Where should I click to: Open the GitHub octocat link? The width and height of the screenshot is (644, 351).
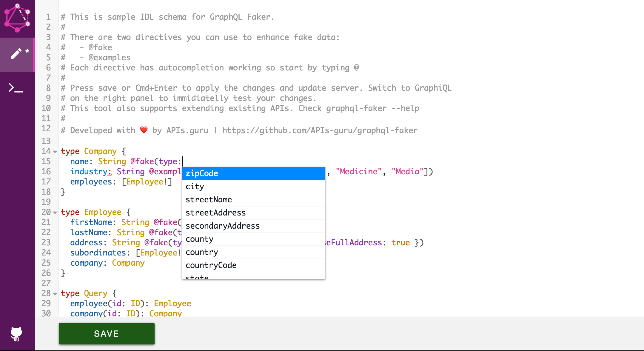point(16,334)
